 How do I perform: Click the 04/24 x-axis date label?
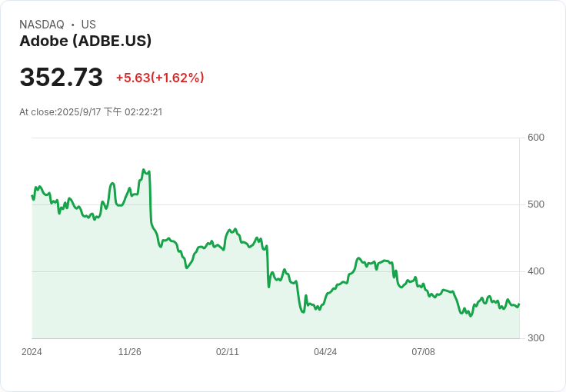click(325, 352)
